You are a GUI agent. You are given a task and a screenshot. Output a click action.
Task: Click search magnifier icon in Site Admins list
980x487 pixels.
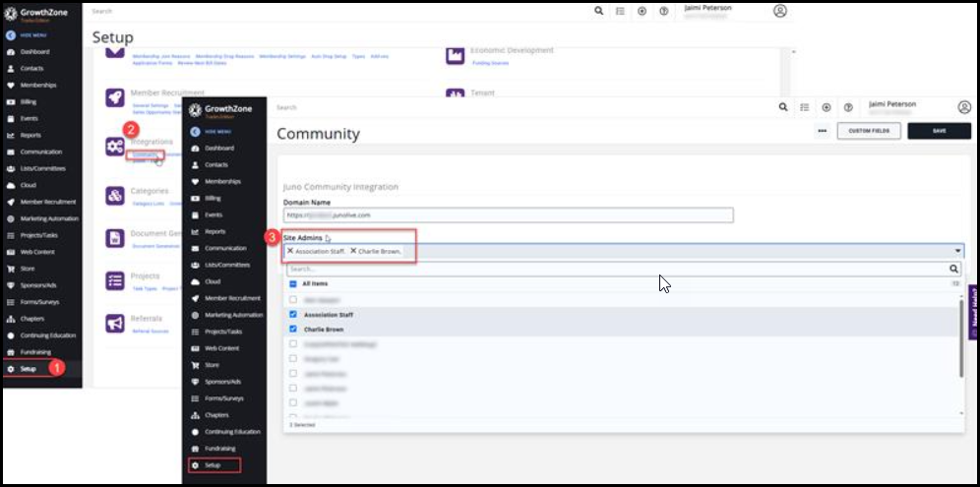click(x=953, y=268)
